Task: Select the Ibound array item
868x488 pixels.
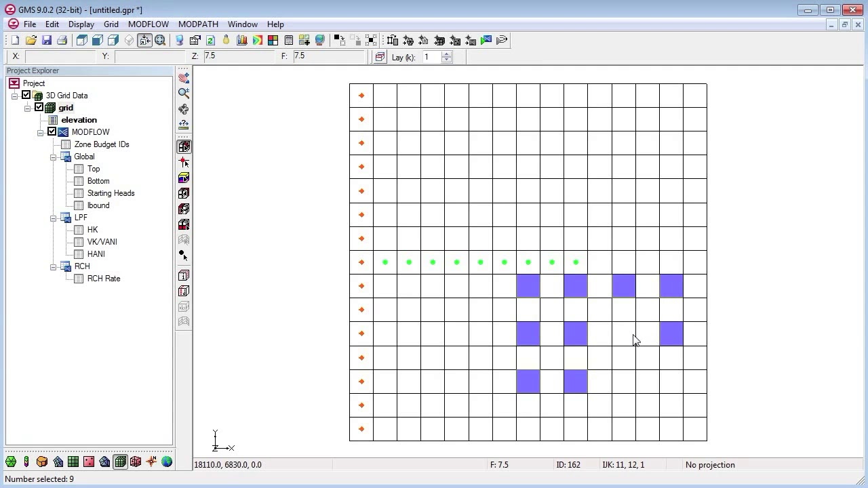Action: click(98, 205)
